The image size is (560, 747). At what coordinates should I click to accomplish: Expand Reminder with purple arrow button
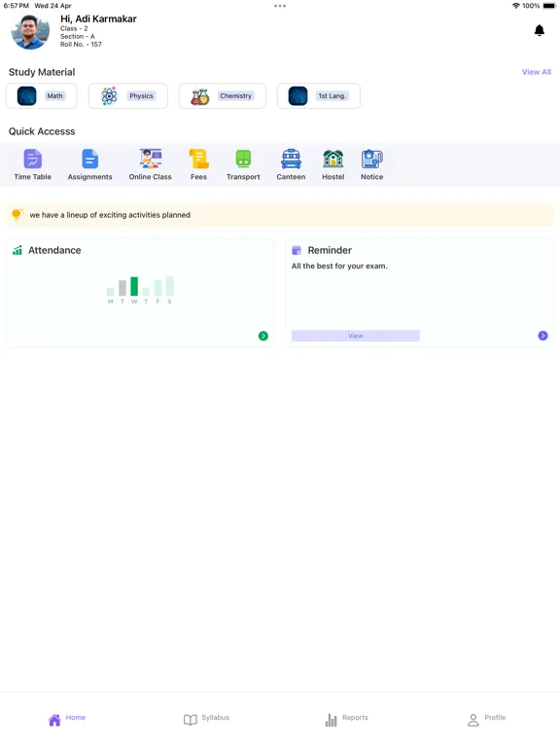[542, 336]
